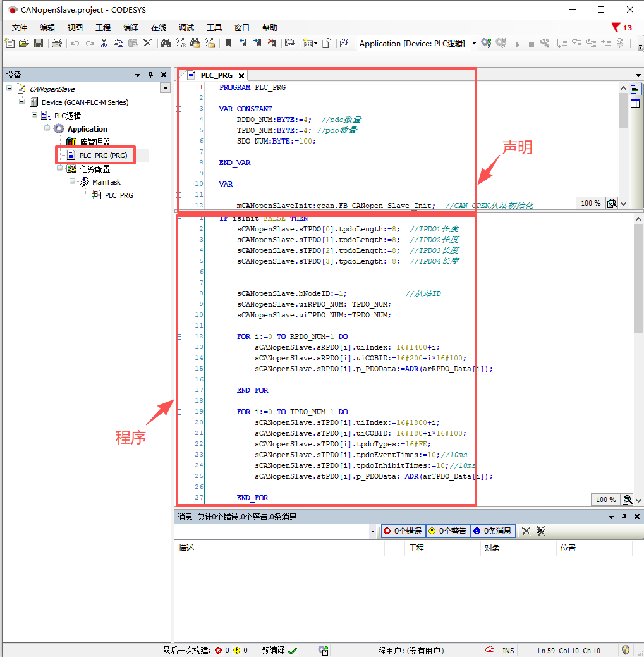Open a project with the folder icon
This screenshot has height=657, width=644.
coord(24,43)
